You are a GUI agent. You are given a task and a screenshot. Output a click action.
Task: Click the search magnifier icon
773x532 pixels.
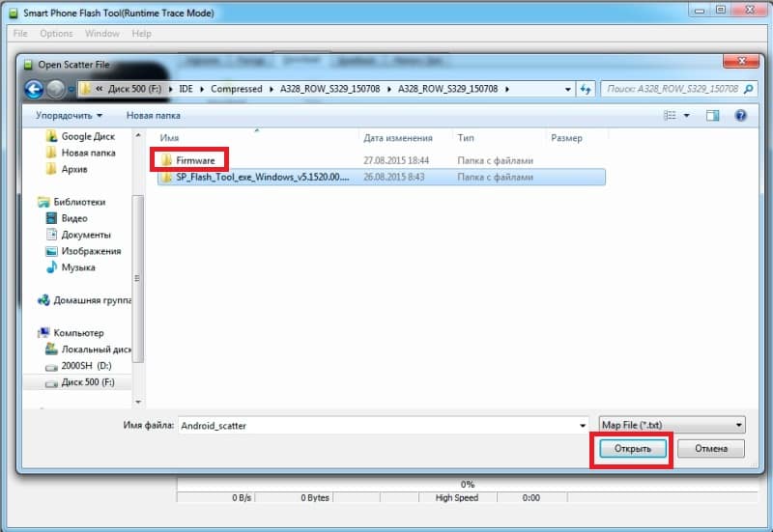click(x=748, y=89)
